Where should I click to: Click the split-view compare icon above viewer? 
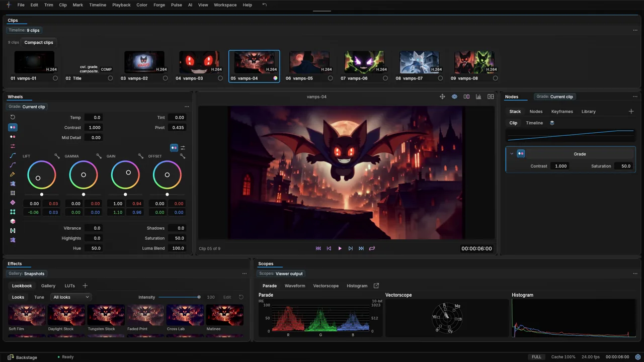466,97
